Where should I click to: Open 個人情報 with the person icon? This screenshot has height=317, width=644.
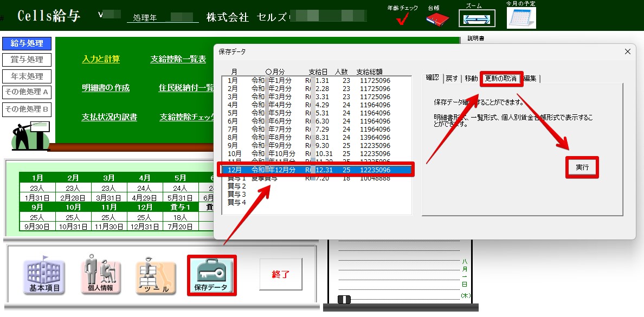pos(100,275)
